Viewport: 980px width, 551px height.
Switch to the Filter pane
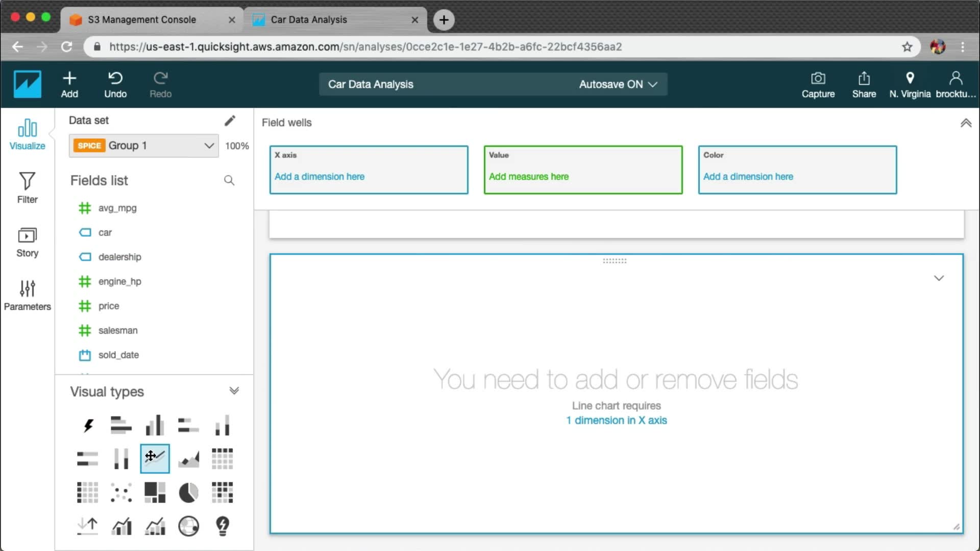[27, 187]
